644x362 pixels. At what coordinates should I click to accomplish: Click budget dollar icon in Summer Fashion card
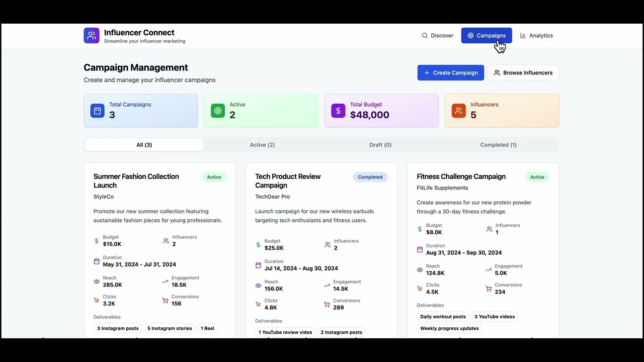(x=97, y=241)
